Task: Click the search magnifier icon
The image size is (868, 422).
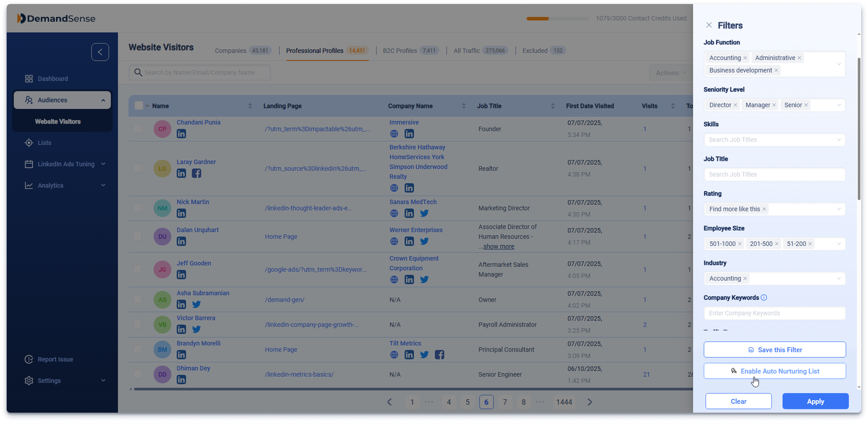Action: click(x=138, y=72)
